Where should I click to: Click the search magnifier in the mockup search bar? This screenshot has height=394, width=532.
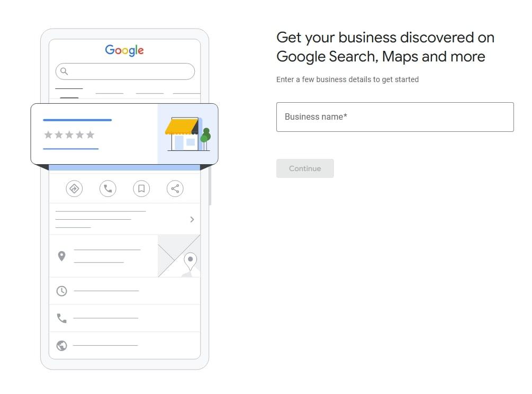click(64, 71)
